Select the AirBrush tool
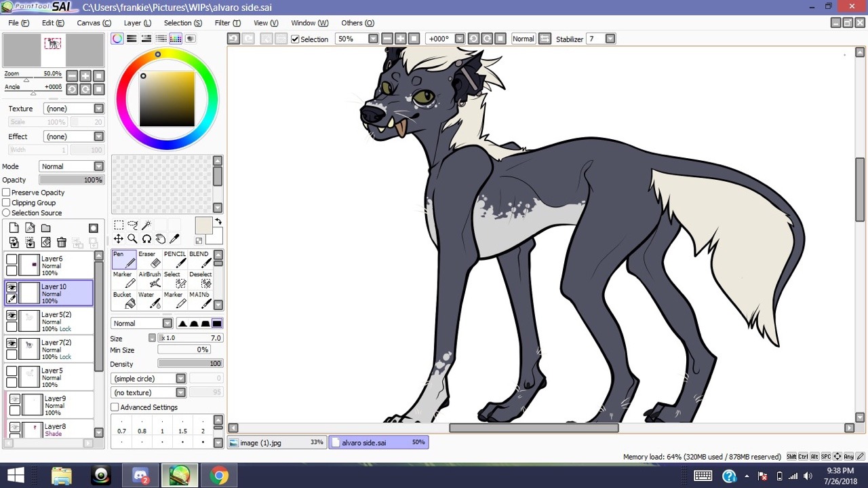 point(149,280)
